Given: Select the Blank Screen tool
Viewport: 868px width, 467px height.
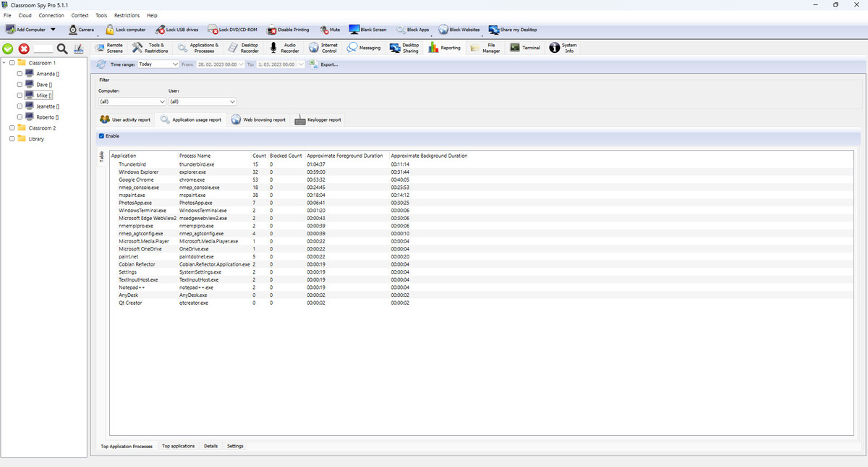Looking at the screenshot, I should click(355, 30).
